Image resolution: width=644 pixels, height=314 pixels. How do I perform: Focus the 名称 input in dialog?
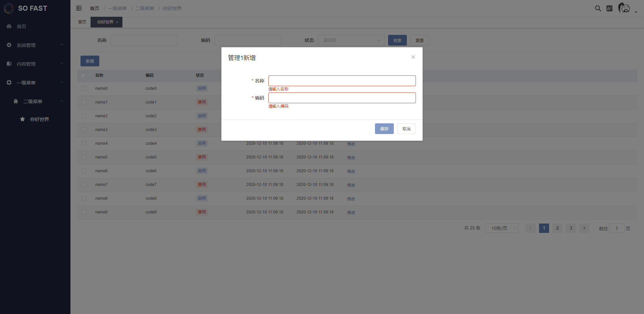[342, 81]
